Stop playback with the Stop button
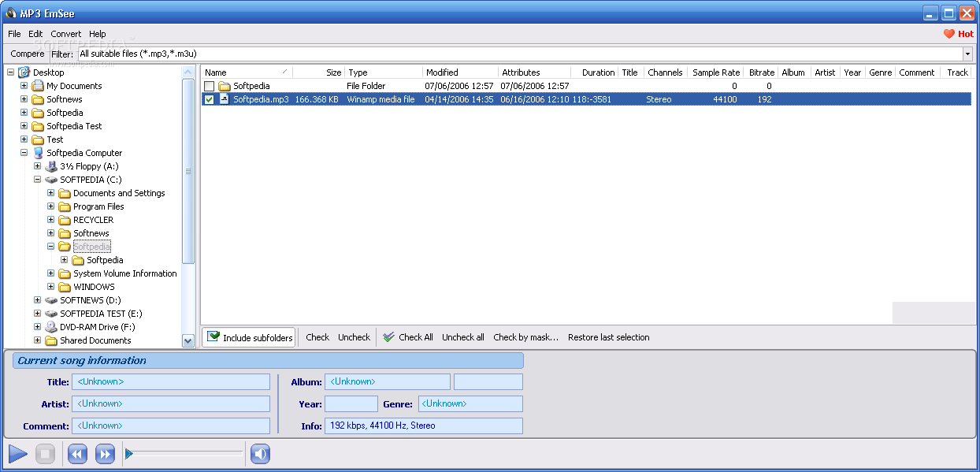Viewport: 980px width, 472px height. tap(46, 454)
